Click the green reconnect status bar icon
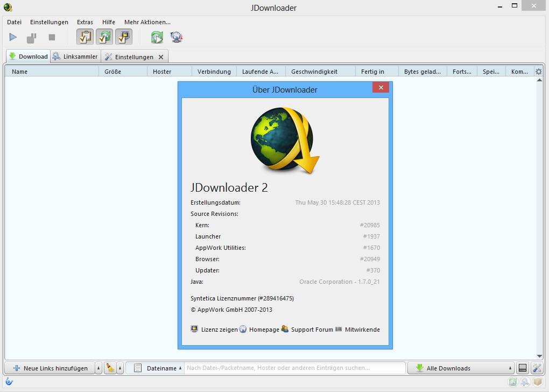This screenshot has height=392, width=549. tap(512, 382)
